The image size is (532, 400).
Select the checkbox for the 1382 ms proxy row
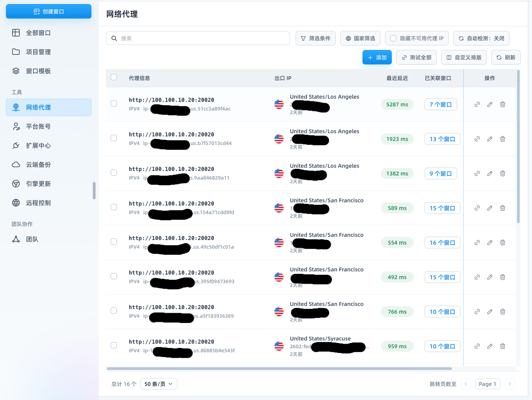(114, 173)
